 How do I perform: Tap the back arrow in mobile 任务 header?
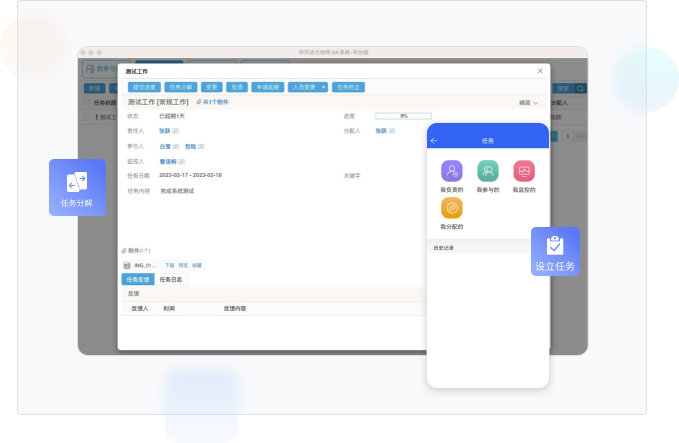point(434,141)
